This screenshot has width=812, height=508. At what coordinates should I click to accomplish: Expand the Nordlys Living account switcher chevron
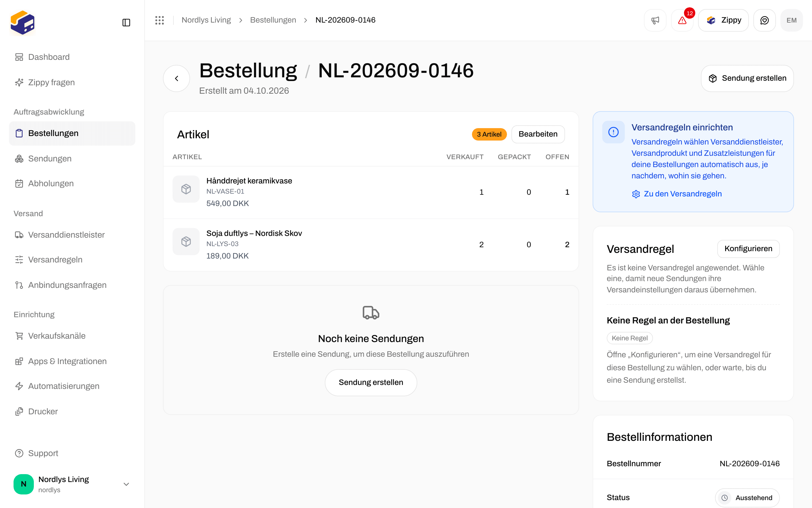[126, 484]
